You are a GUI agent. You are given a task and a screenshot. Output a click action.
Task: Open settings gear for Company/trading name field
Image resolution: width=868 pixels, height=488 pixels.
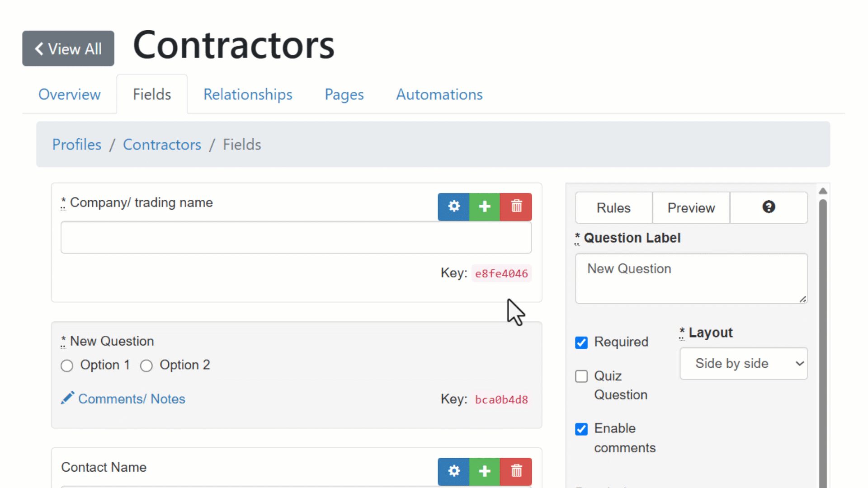453,207
